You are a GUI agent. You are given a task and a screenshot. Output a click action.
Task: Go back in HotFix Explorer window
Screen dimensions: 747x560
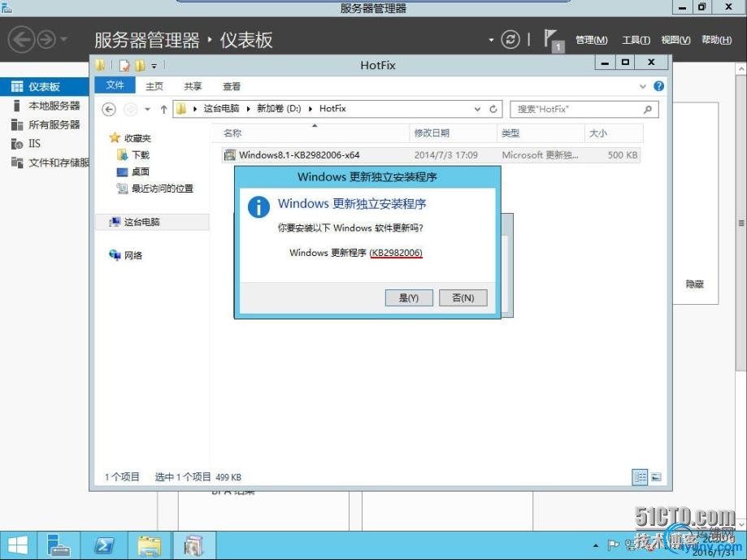(x=109, y=110)
